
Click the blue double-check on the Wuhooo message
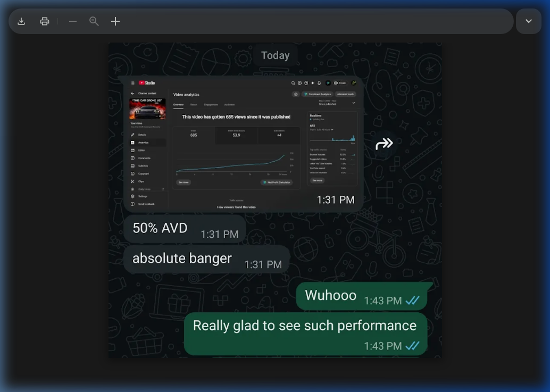pos(413,301)
